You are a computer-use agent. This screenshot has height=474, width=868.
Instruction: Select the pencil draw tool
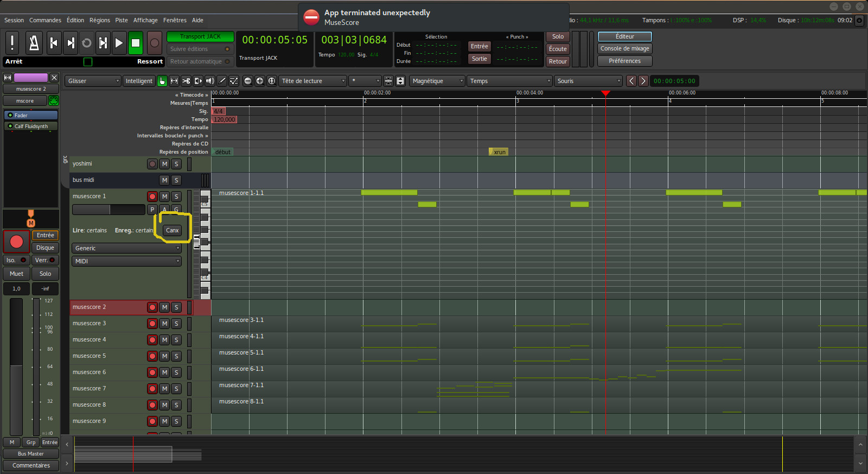point(222,81)
